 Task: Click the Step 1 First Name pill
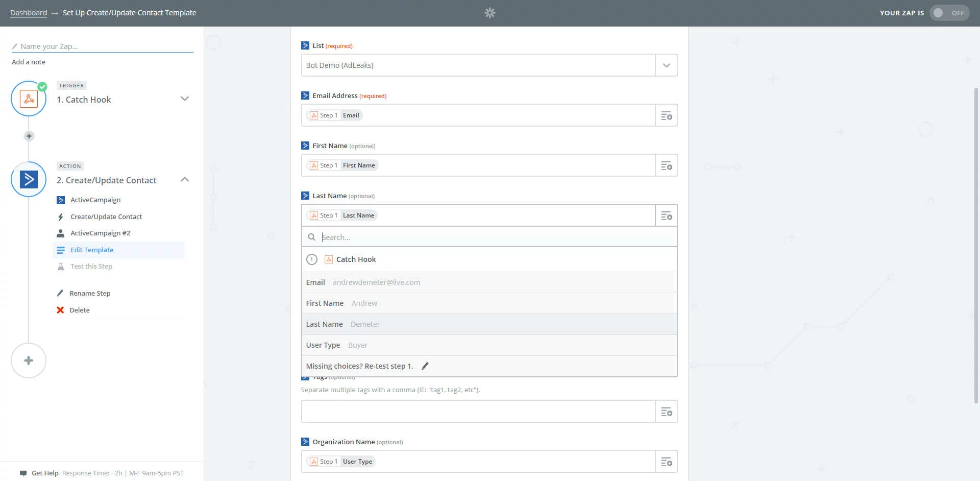tap(342, 165)
